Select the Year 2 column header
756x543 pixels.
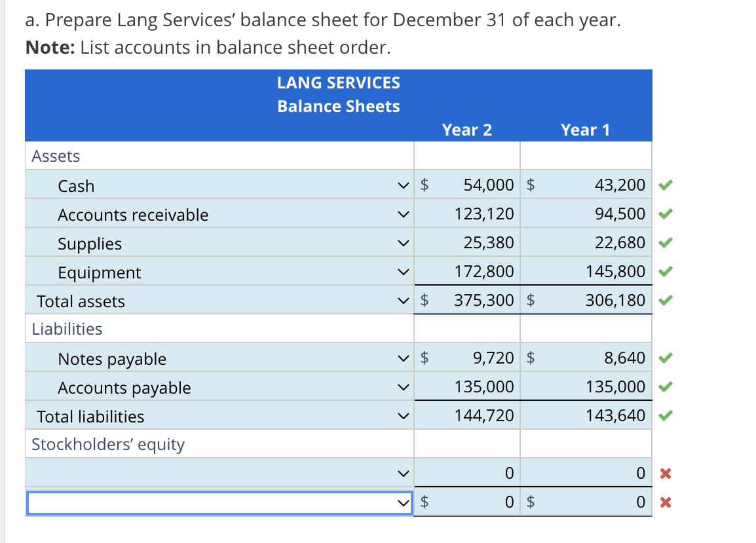coord(466,130)
